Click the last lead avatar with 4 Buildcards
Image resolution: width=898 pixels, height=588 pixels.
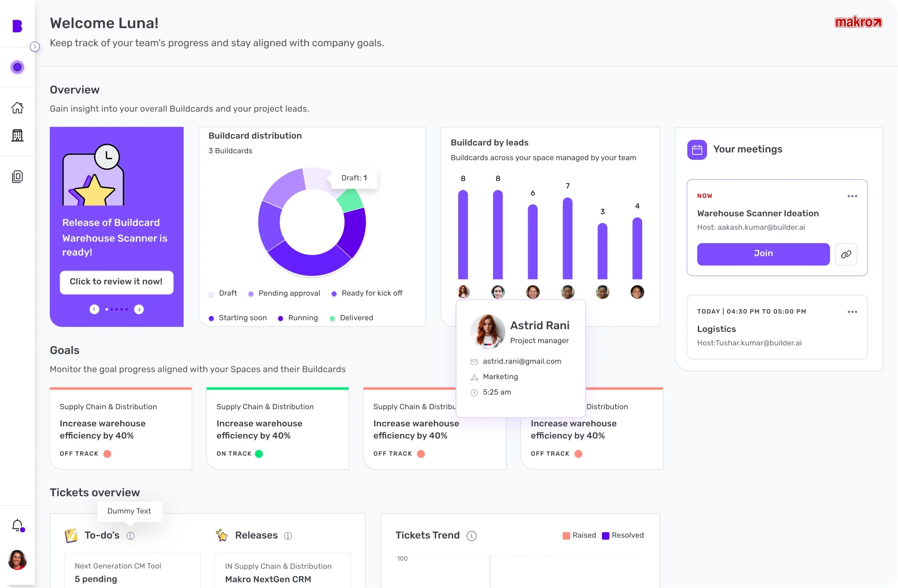click(637, 292)
